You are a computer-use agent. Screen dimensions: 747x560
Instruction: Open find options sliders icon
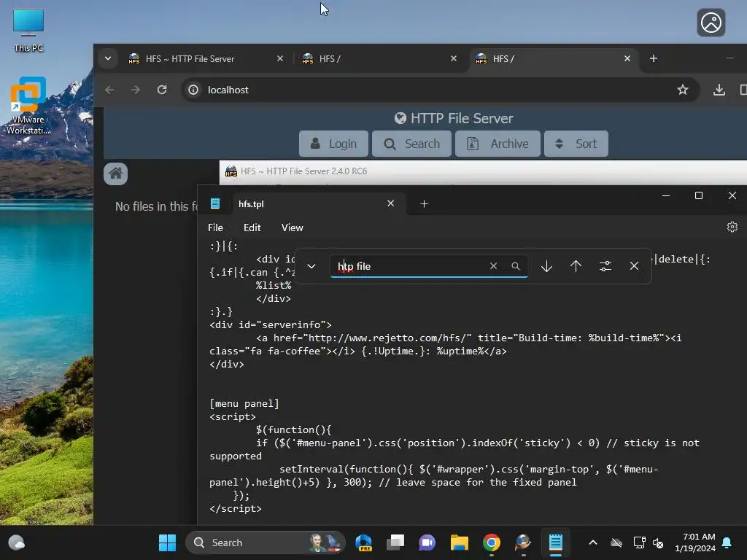tap(605, 266)
